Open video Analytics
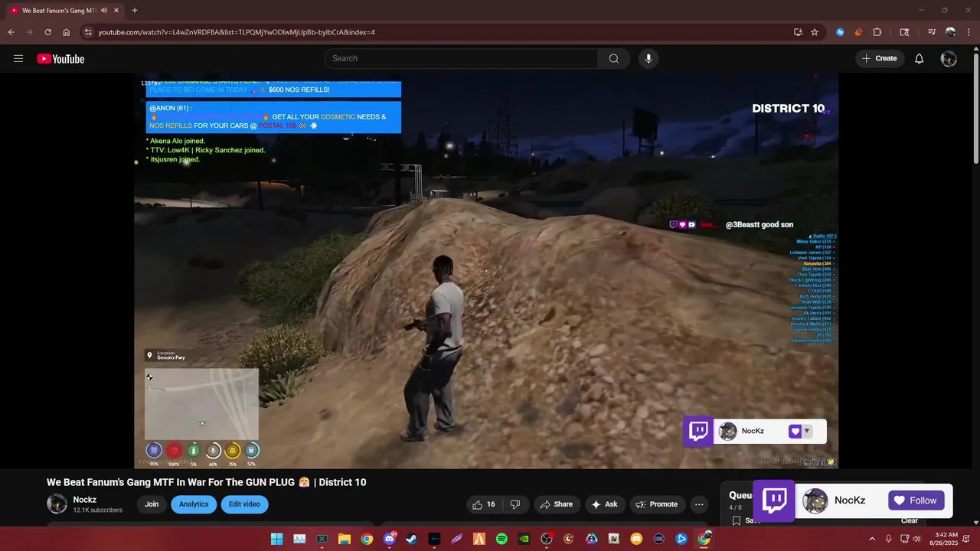The width and height of the screenshot is (980, 551). (194, 504)
